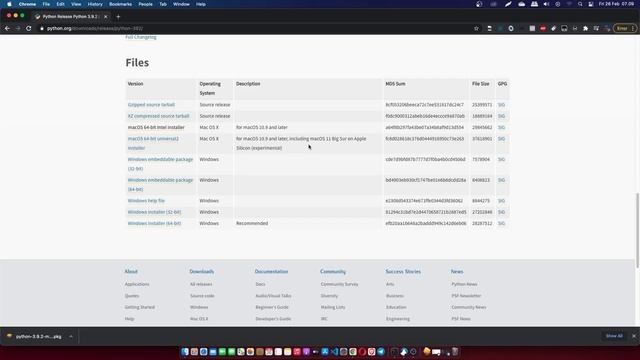
Task: Open the Extensions puzzle-piece menu
Action: pos(585,29)
